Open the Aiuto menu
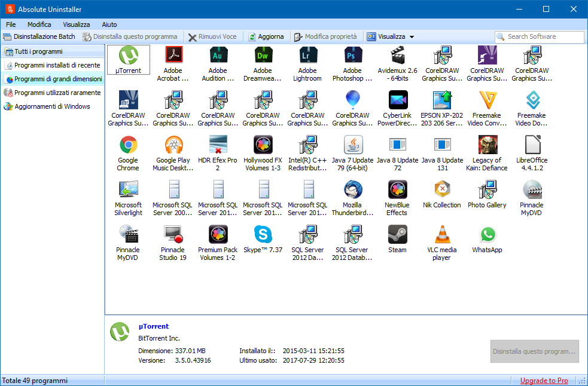The width and height of the screenshot is (588, 386). (x=109, y=24)
